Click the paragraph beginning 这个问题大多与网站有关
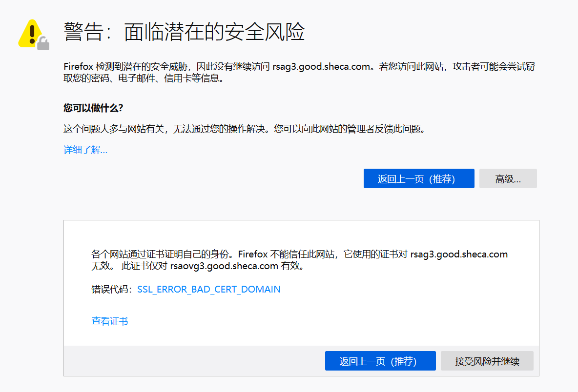 [245, 129]
